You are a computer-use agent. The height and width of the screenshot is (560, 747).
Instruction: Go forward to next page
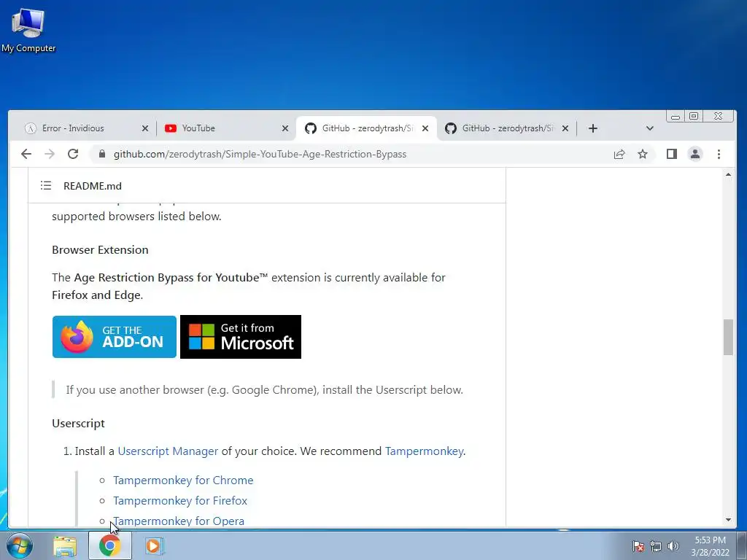pyautogui.click(x=50, y=154)
